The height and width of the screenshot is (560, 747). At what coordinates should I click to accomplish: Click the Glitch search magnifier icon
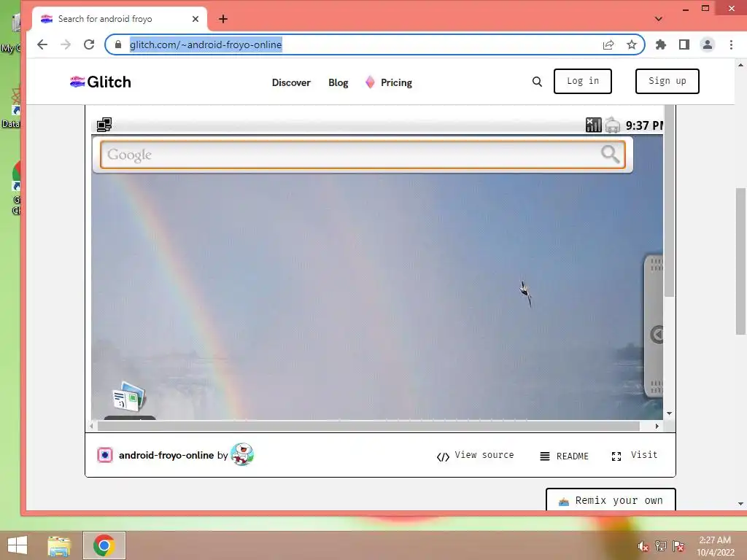[537, 82]
